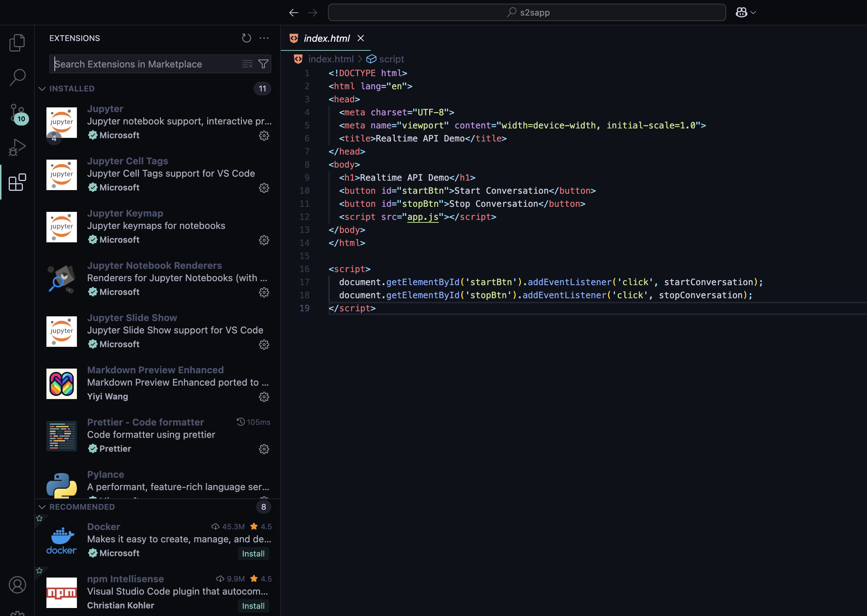
Task: Close the index.html tab
Action: click(x=361, y=38)
